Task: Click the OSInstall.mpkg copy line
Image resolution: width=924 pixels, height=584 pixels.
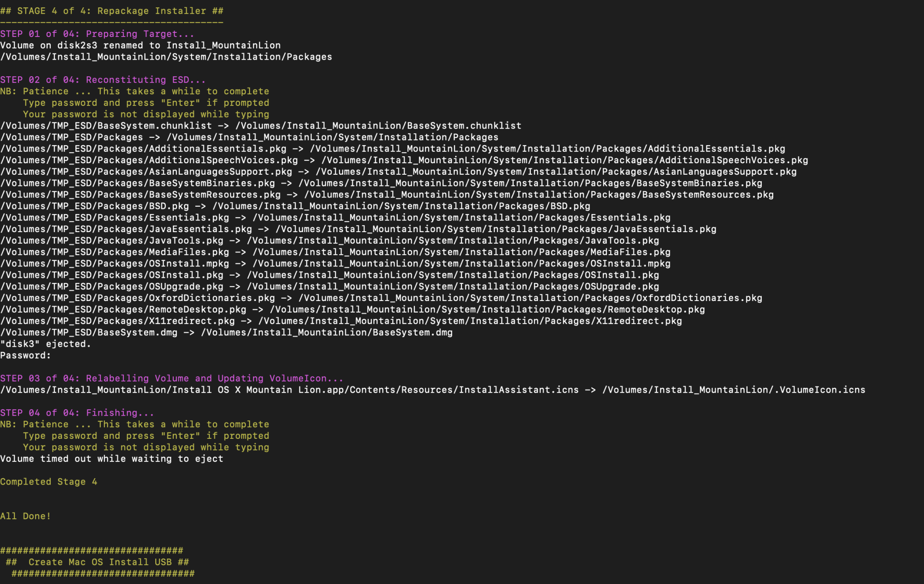Action: tap(335, 264)
